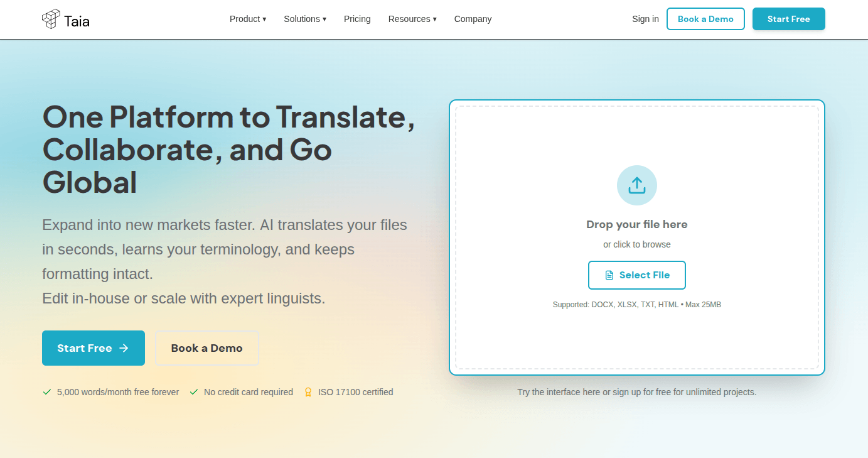This screenshot has width=868, height=458.
Task: Click the 'One Platform to Translate' headline
Action: click(x=228, y=150)
